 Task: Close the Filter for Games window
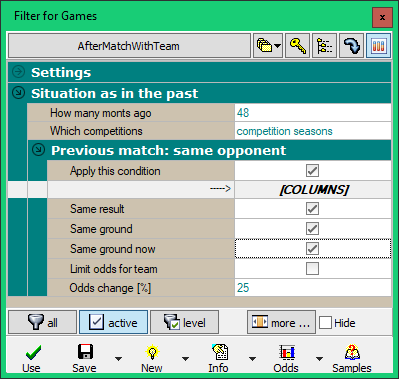click(x=382, y=17)
